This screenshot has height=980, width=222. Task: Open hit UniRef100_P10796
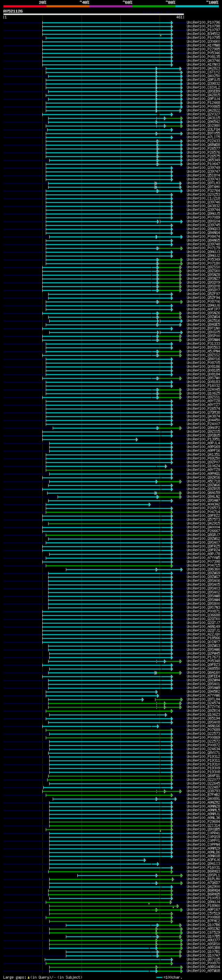[203, 23]
